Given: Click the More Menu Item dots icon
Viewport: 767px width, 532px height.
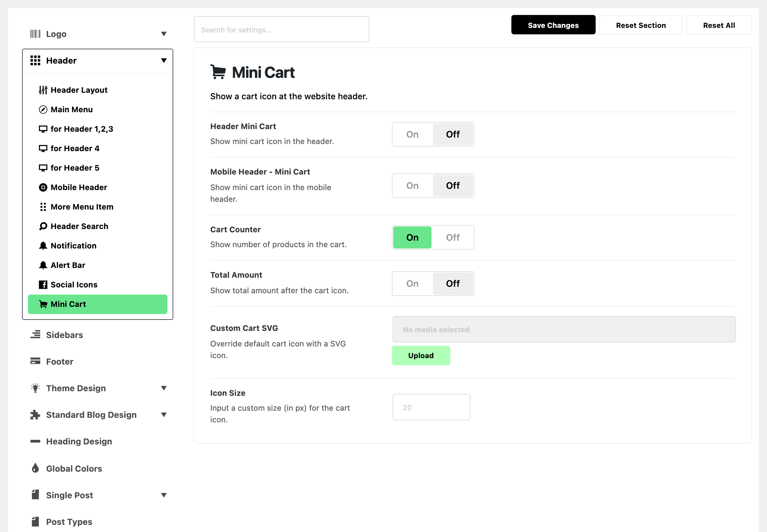Looking at the screenshot, I should tap(43, 207).
